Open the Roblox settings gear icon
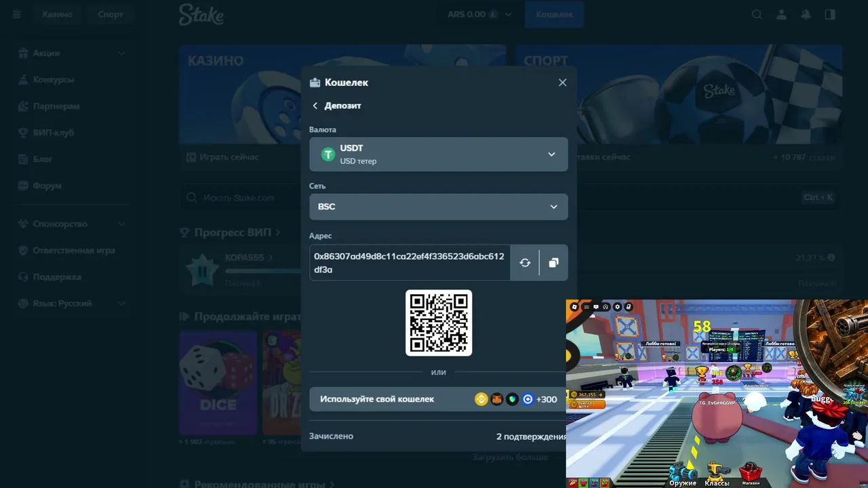This screenshot has height=488, width=868. click(x=618, y=307)
